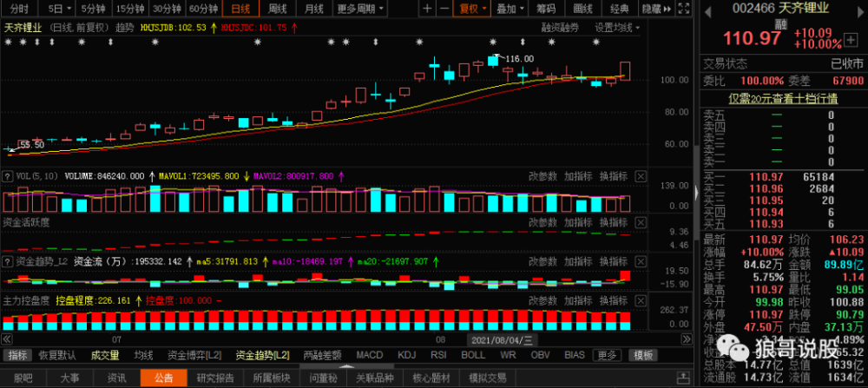Select the 日线 daily chart tab

240,9
